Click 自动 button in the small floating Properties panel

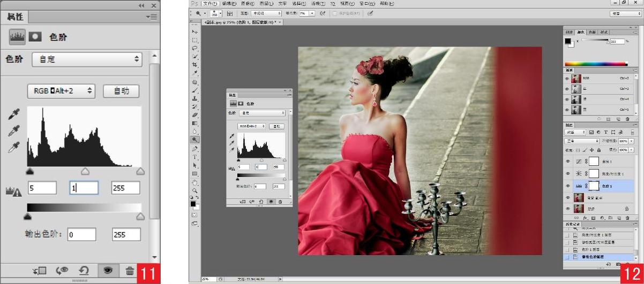276,126
